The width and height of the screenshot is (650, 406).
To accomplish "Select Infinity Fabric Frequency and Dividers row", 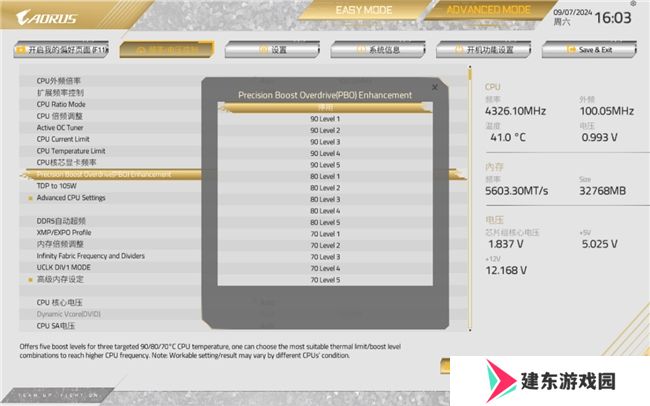I will click(x=111, y=256).
